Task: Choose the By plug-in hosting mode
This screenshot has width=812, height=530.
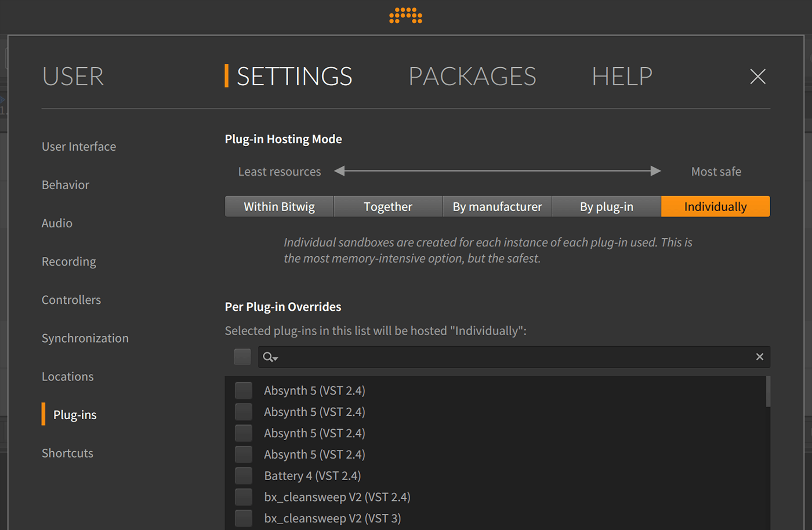Action: [606, 206]
